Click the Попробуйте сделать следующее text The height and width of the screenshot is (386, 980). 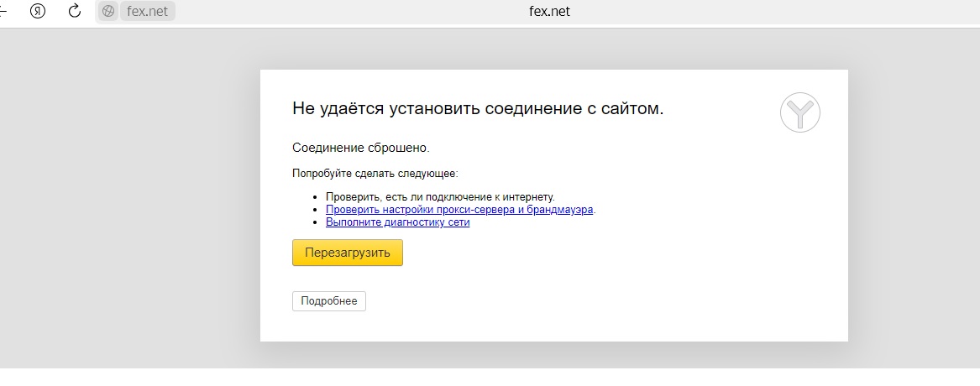(375, 174)
